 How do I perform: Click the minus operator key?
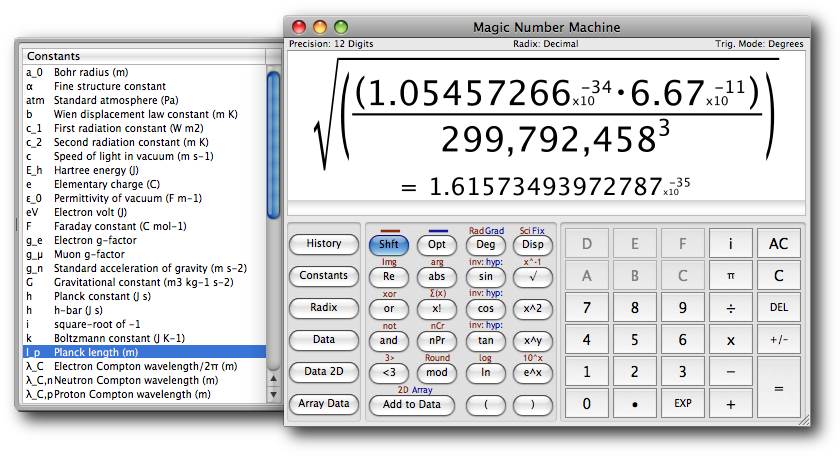point(731,371)
